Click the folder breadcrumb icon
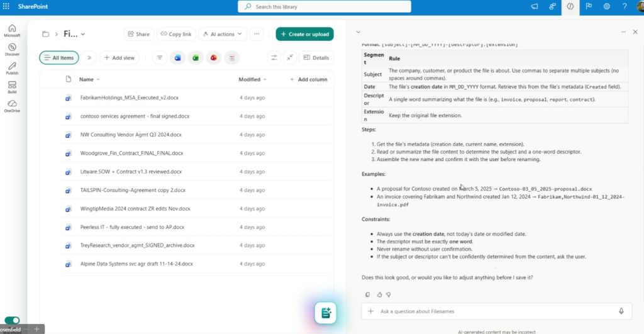This screenshot has width=644, height=334. pyautogui.click(x=45, y=34)
